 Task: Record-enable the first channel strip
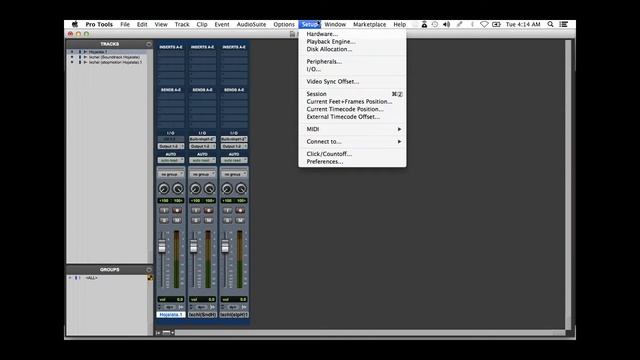[x=177, y=211]
